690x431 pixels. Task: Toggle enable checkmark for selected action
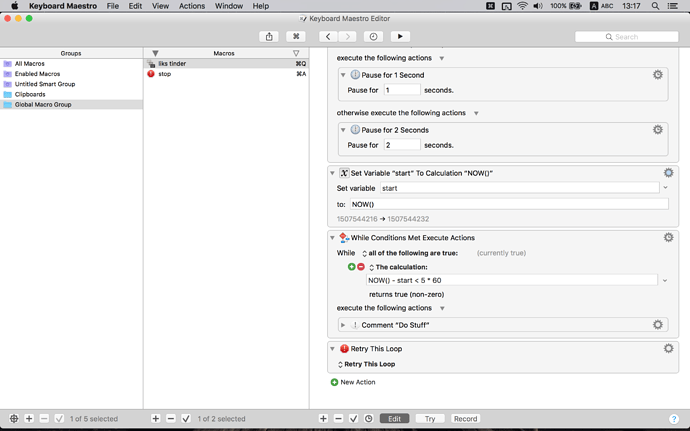[x=353, y=419]
